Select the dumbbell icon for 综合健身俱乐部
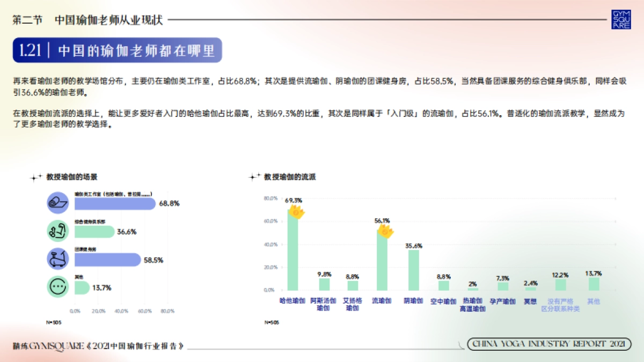The width and height of the screenshot is (644, 362). 58,231
